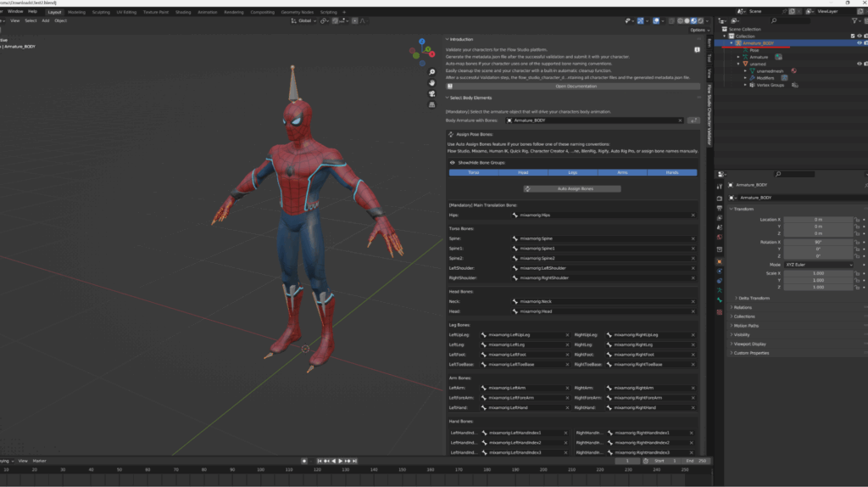The height and width of the screenshot is (487, 868).
Task: Switch perspective/orthographic with the grid icon
Action: [431, 104]
